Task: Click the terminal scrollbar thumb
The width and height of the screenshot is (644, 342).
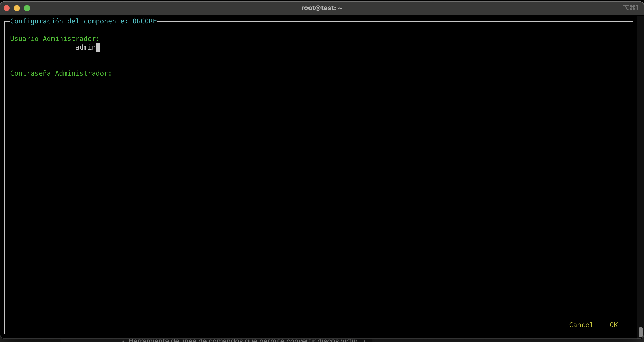Action: pos(641,332)
